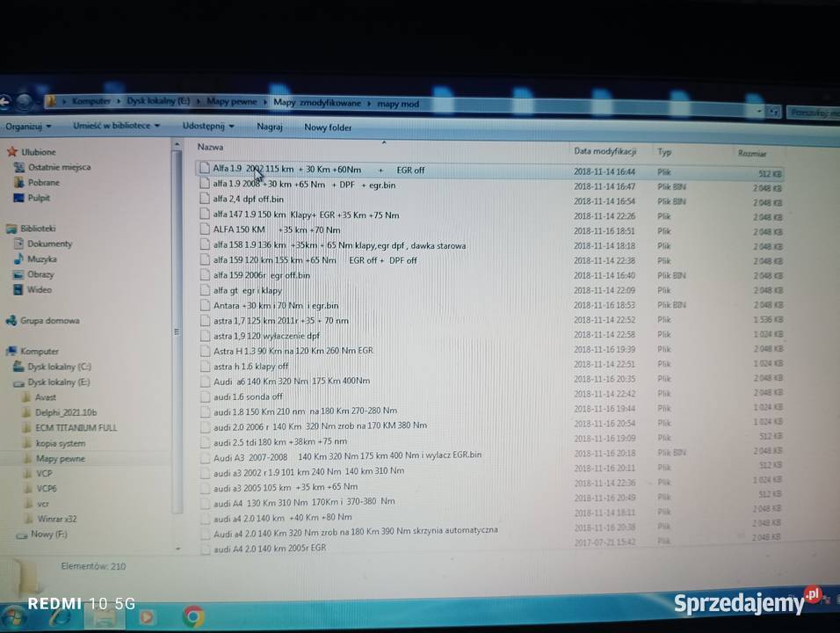Sort files by the Nazwa column header
Image resolution: width=840 pixels, height=633 pixels.
210,147
